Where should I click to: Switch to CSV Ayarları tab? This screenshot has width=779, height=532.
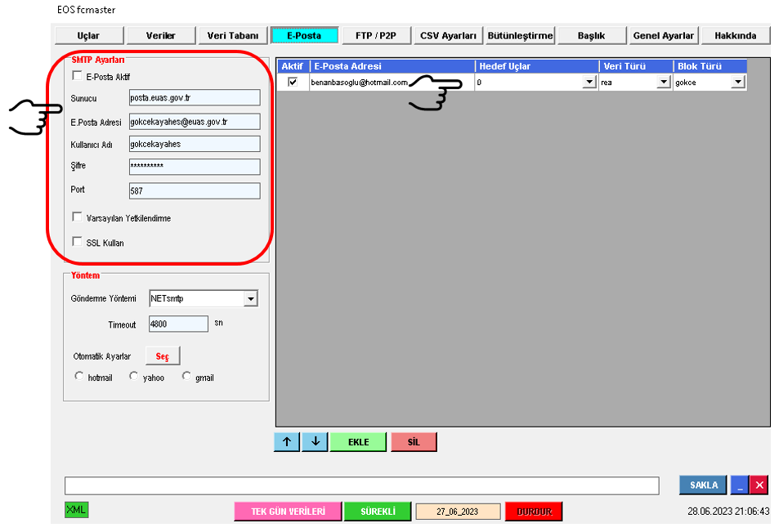click(x=449, y=36)
